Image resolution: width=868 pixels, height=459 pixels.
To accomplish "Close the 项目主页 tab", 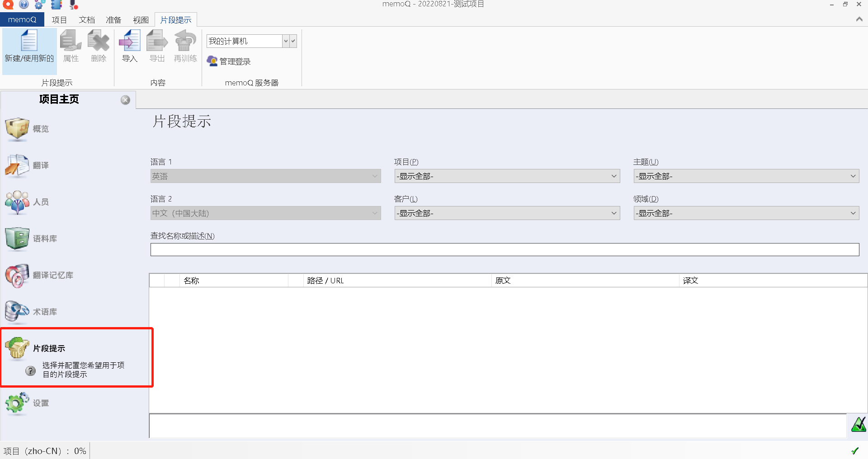I will [125, 100].
